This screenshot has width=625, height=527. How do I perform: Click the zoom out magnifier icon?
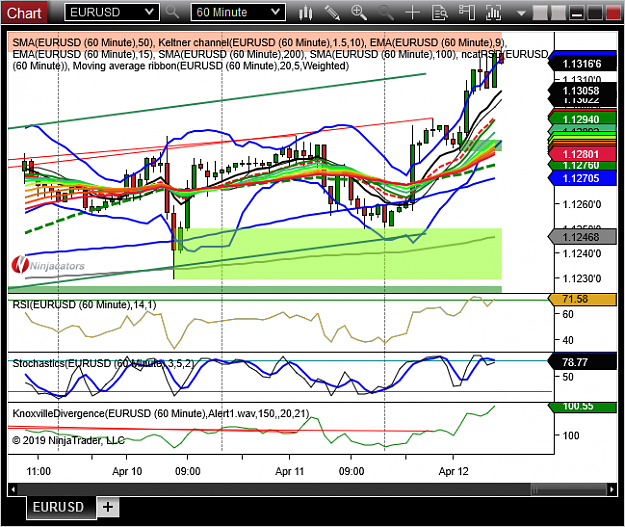tap(385, 13)
